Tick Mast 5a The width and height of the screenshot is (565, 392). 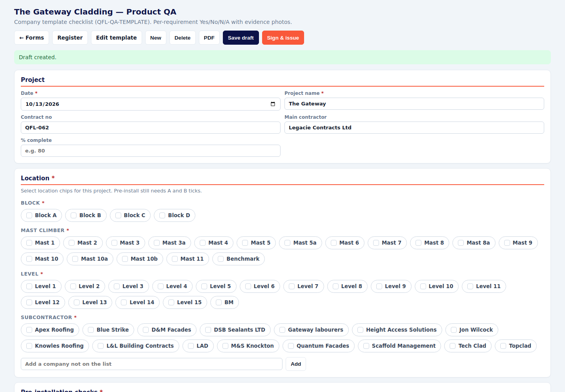click(x=301, y=243)
